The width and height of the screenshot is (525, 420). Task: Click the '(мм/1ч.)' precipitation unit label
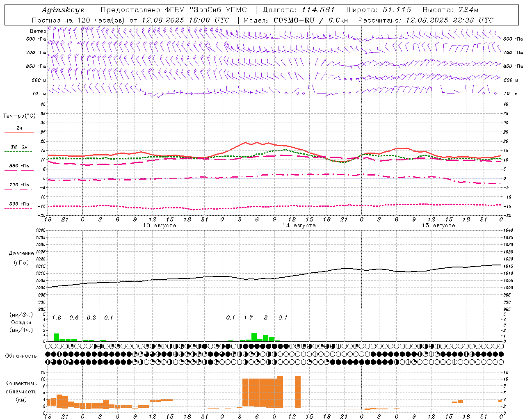coord(21,330)
